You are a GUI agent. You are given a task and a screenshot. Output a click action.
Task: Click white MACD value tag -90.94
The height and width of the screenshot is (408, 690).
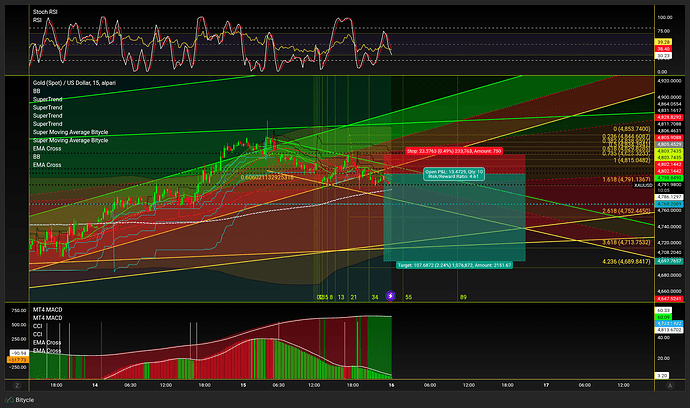(18, 353)
